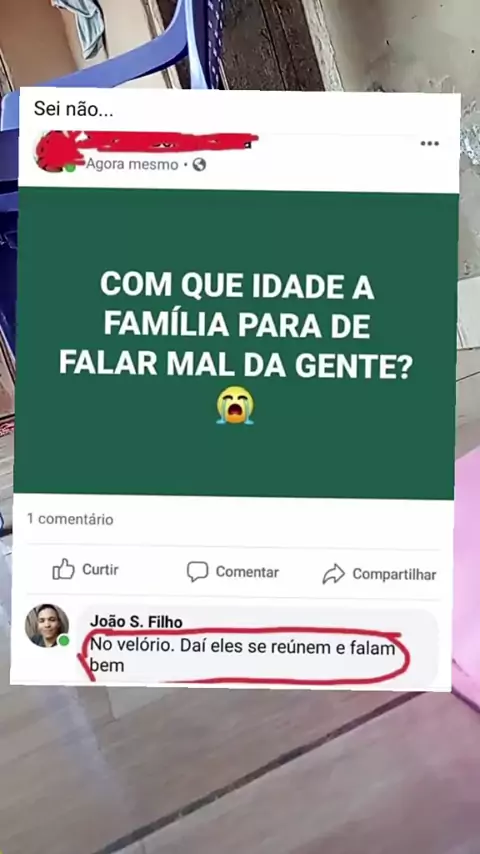Screen dimensions: 480x854
Task: Click the share arrow icon
Action: click(333, 574)
